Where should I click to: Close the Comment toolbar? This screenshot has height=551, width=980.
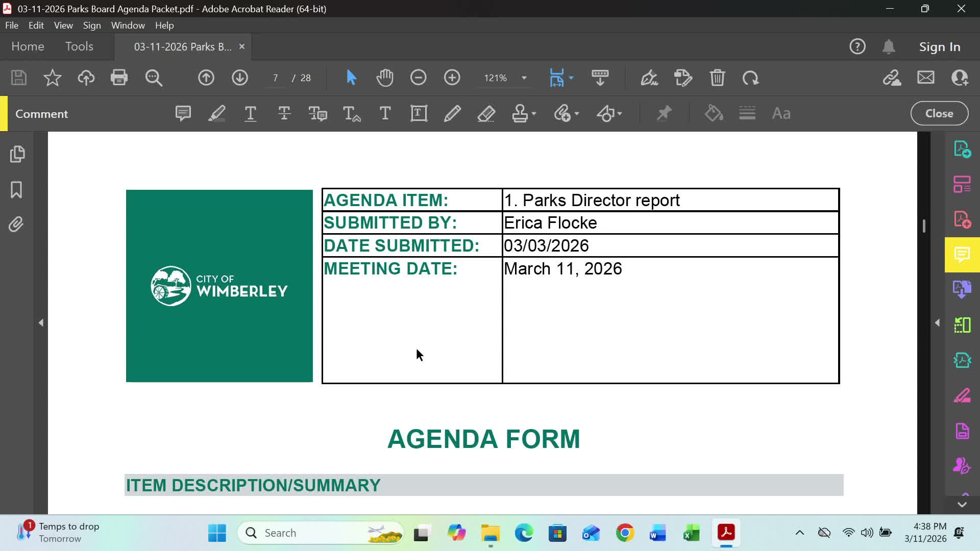tap(939, 113)
